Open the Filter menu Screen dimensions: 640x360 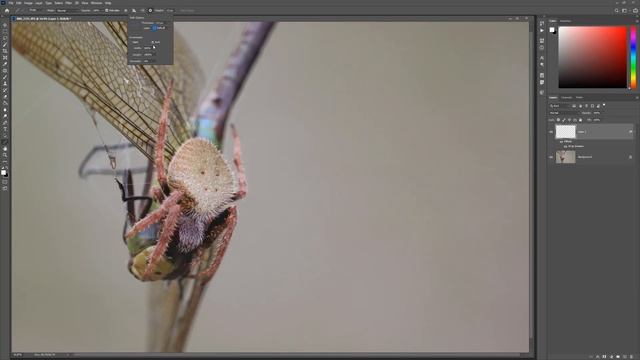point(69,3)
